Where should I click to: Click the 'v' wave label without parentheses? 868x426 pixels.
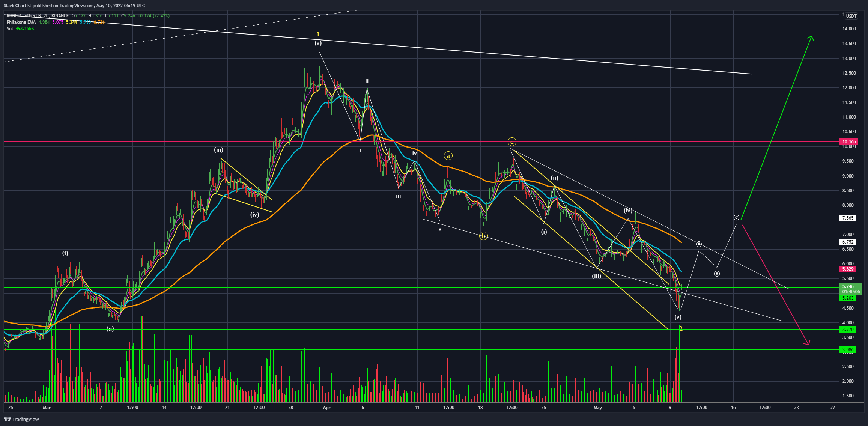(440, 229)
